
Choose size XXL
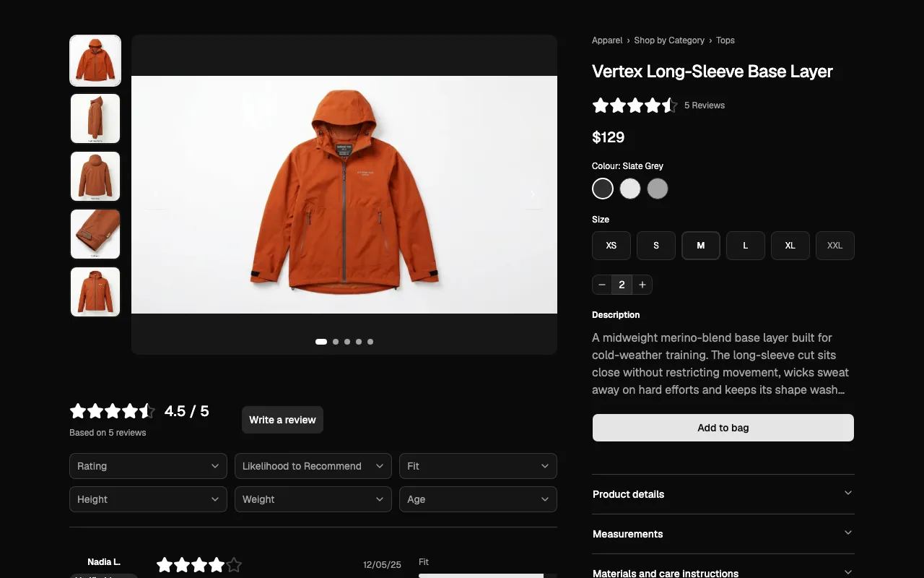[835, 246]
